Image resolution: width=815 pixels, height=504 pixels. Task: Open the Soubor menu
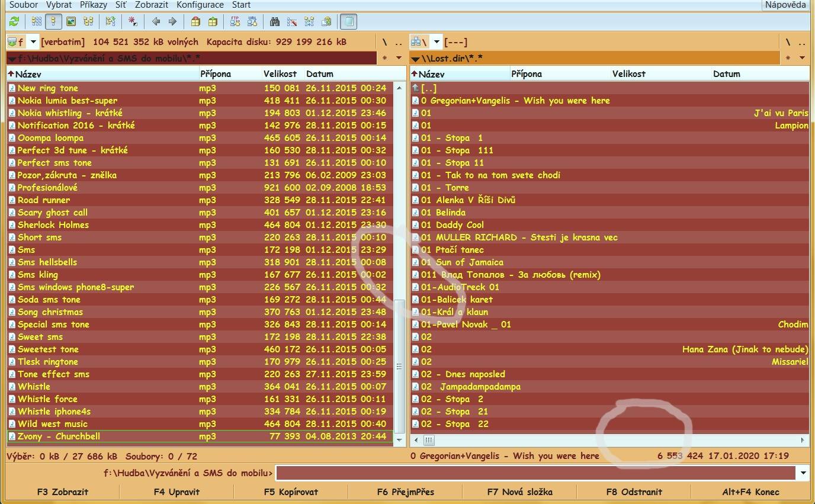(x=24, y=5)
